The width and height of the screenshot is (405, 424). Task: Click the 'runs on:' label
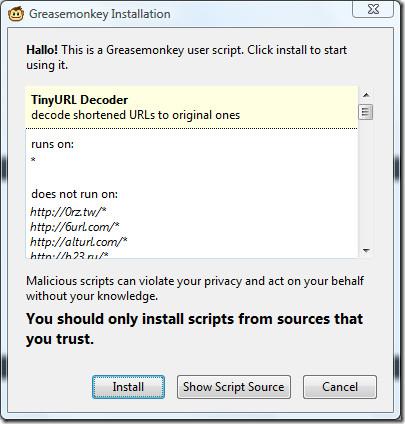(52, 144)
